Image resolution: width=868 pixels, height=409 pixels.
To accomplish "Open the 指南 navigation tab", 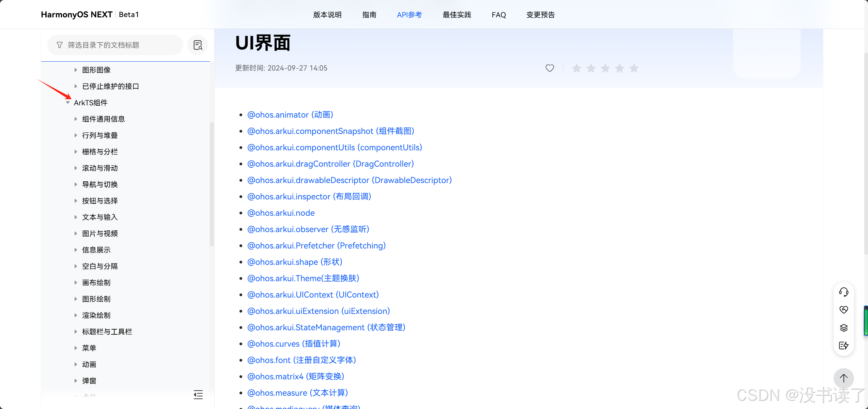I will 369,15.
